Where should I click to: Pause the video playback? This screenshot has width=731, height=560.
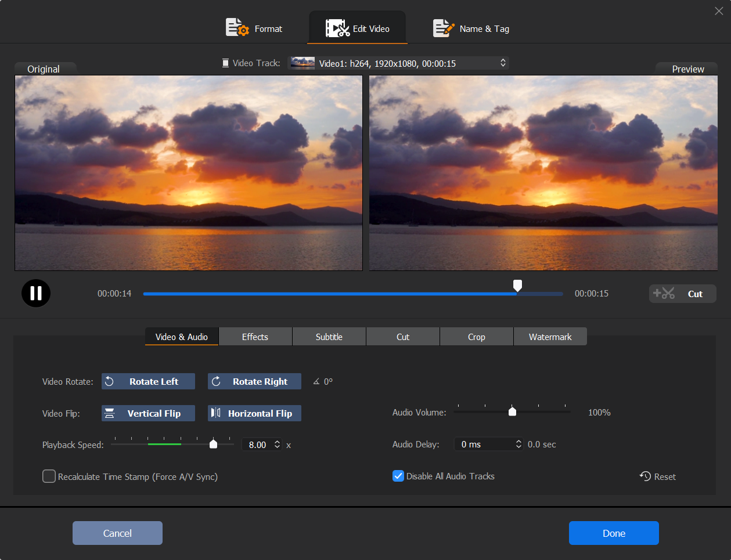point(36,294)
